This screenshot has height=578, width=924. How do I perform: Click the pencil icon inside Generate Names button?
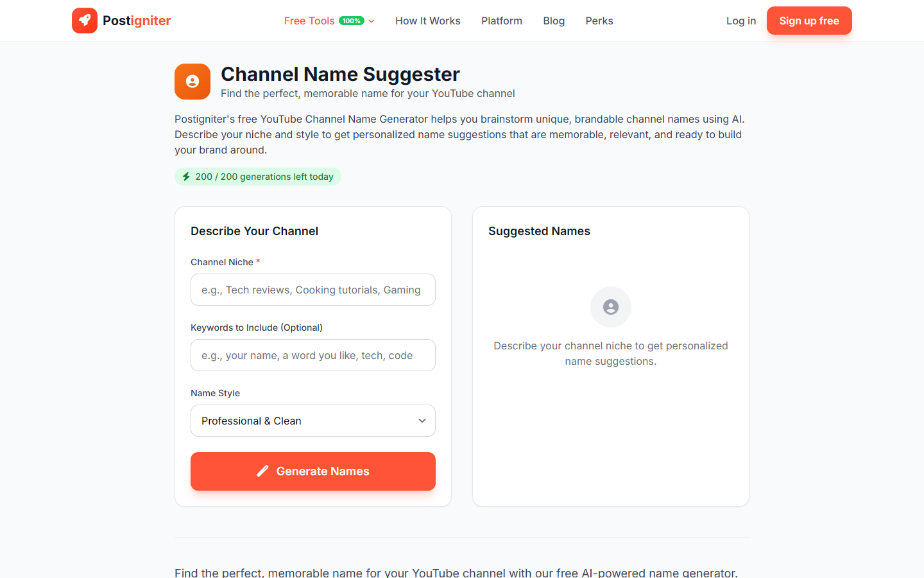(262, 471)
